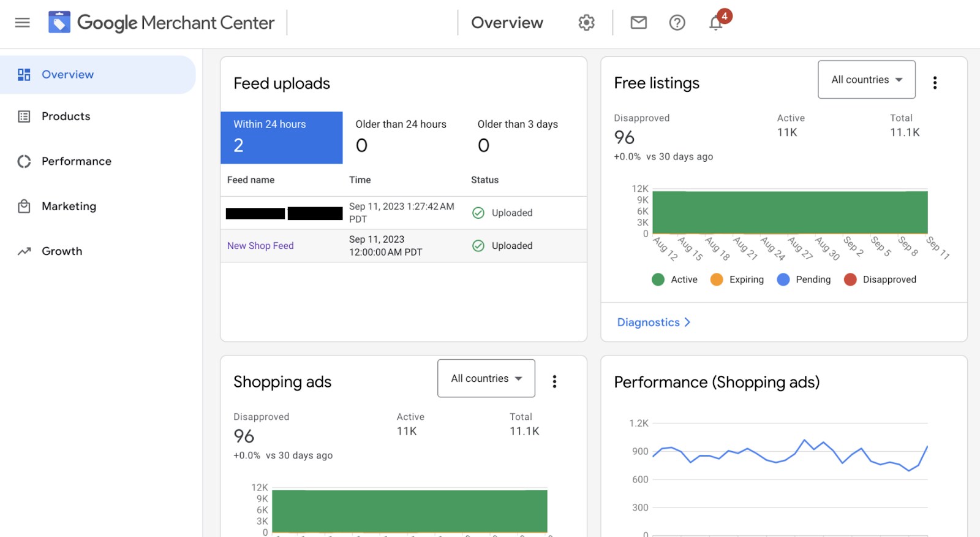
Task: Click the Free listings Active value 11K
Action: 787,132
